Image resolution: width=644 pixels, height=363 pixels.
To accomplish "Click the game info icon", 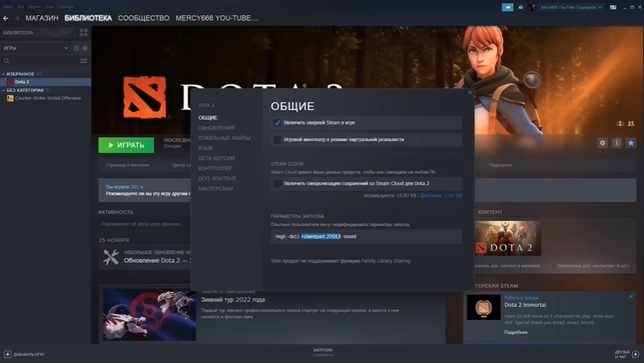I will click(616, 143).
